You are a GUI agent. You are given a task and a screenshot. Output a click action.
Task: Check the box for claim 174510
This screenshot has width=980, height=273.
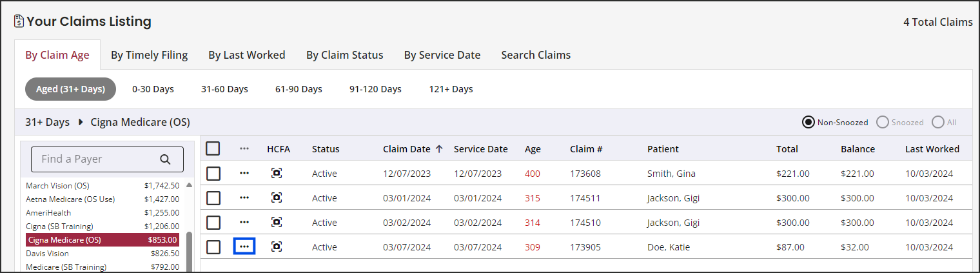tap(213, 222)
